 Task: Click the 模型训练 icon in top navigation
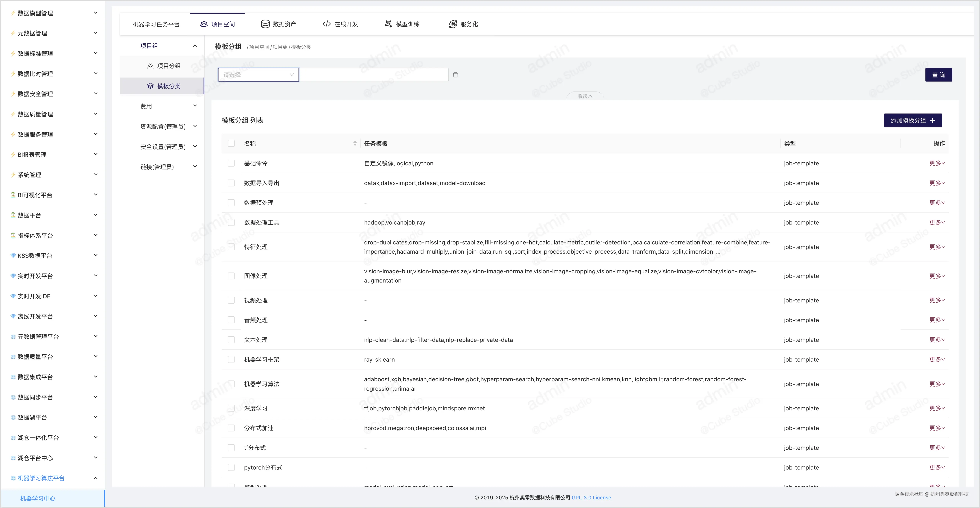click(388, 24)
